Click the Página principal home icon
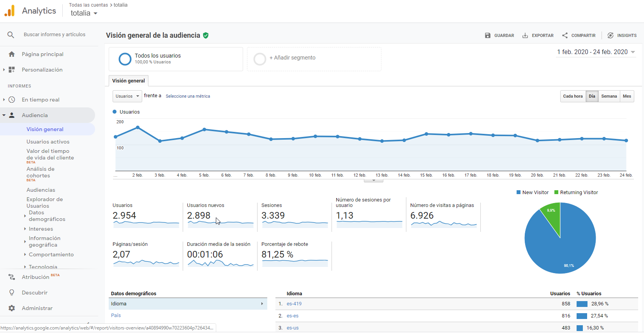 click(12, 54)
